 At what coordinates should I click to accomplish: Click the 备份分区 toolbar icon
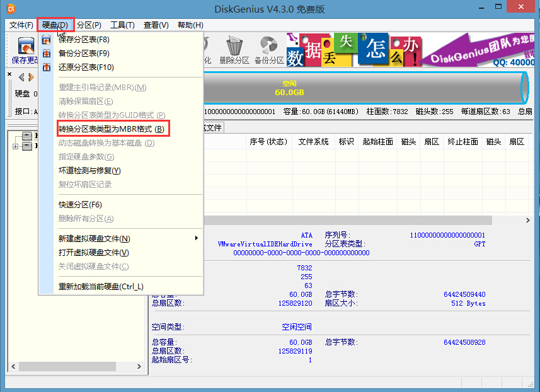(x=268, y=46)
